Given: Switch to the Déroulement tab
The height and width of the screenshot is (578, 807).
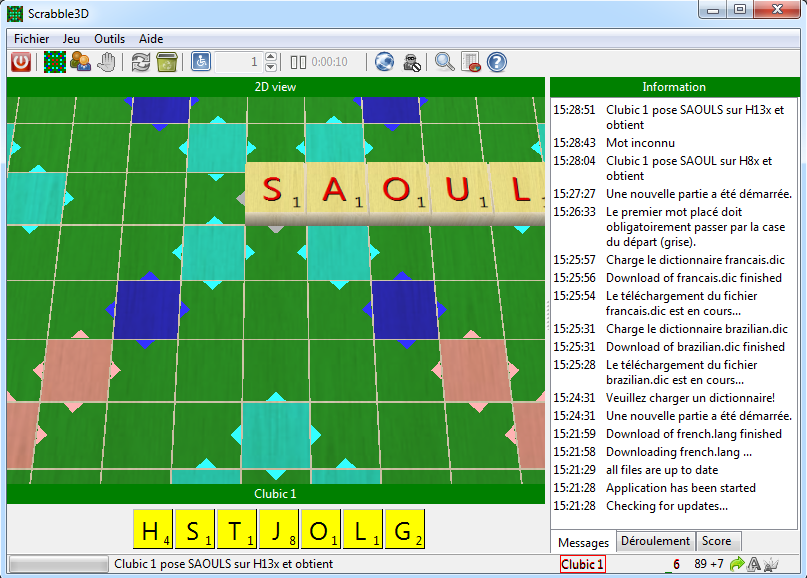Looking at the screenshot, I should click(x=655, y=541).
